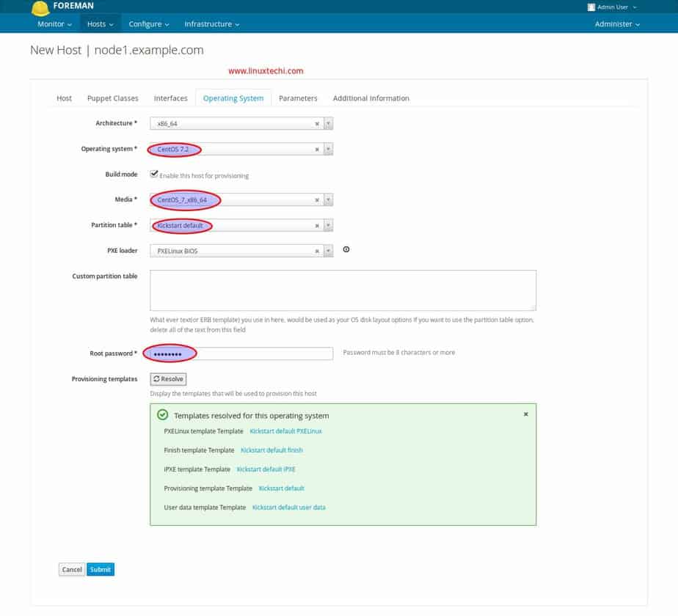Viewport: 678px width, 616px height.
Task: Click the Cancel button
Action: 72,569
